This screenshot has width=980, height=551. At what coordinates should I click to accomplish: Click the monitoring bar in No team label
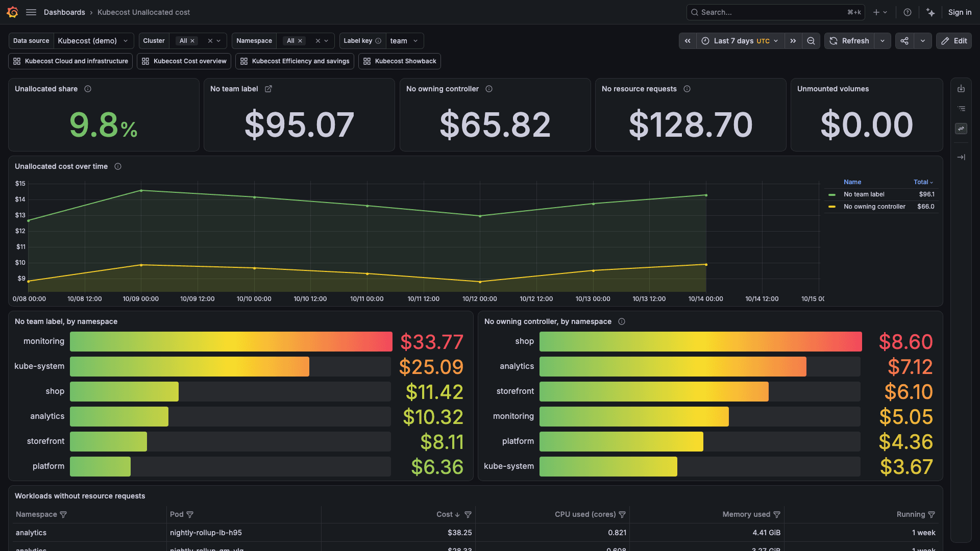tap(231, 342)
